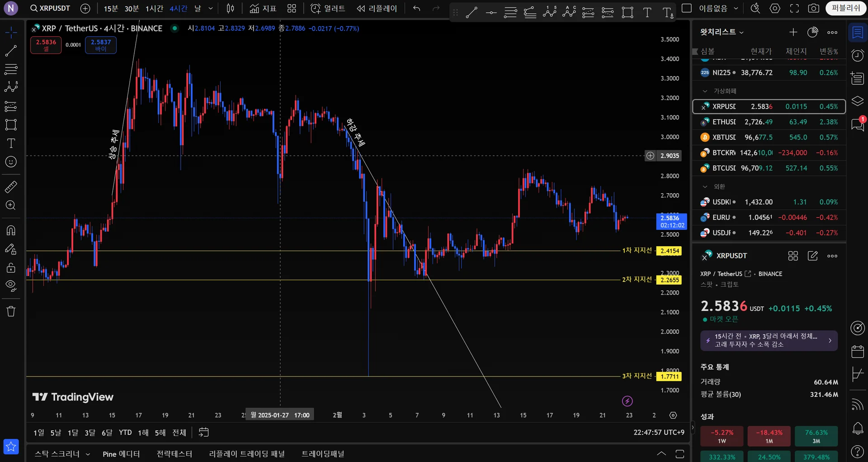Open alerts clock panel in right sidebar

(858, 55)
